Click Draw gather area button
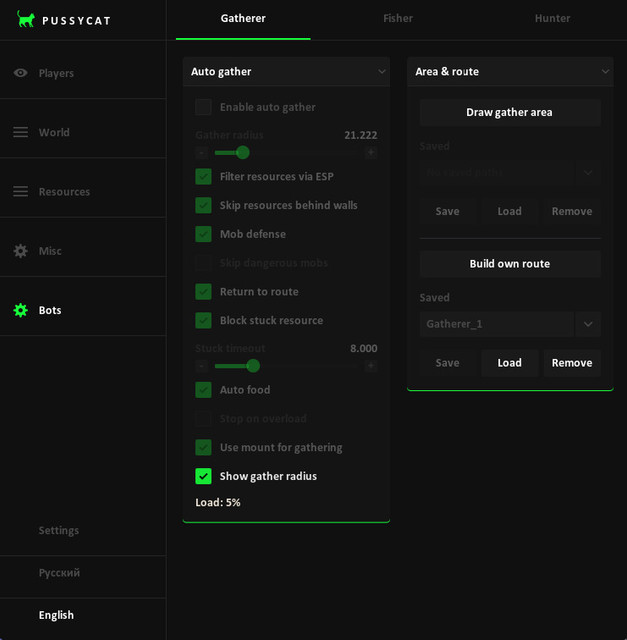 [x=510, y=112]
